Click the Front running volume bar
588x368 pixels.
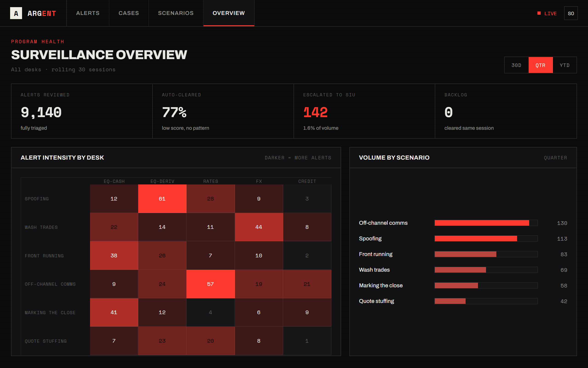(x=486, y=254)
